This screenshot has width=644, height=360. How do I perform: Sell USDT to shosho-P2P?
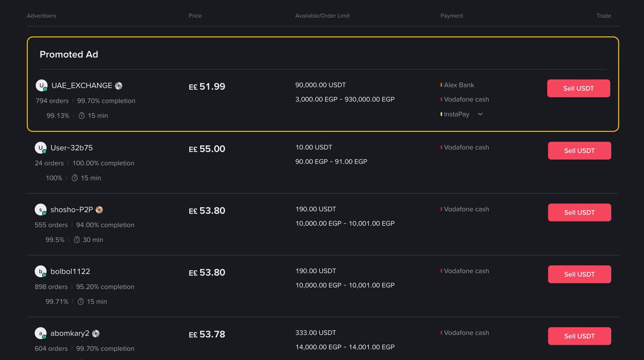[580, 212]
